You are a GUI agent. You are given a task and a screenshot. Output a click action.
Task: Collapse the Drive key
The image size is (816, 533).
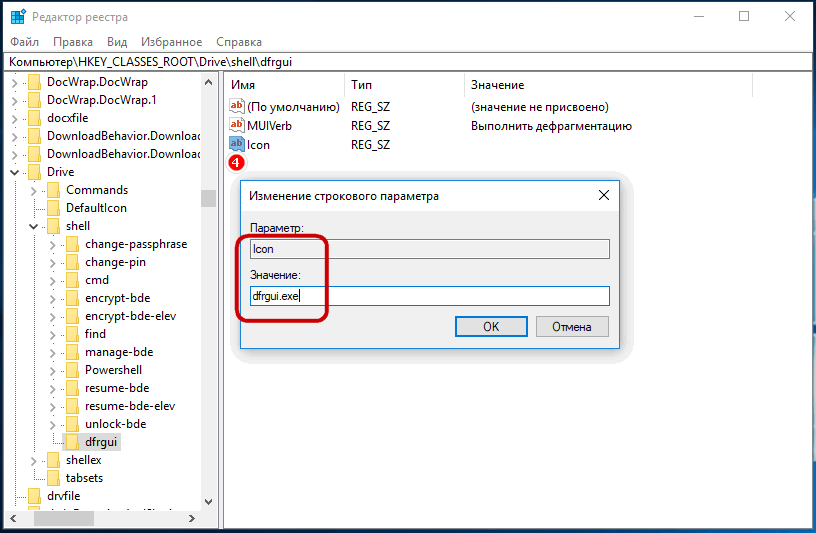click(15, 172)
